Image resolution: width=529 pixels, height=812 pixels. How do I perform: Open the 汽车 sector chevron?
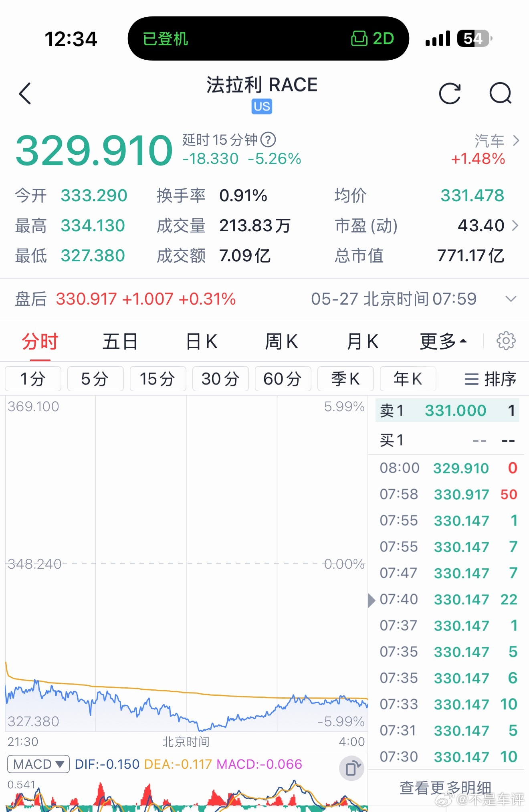[516, 141]
